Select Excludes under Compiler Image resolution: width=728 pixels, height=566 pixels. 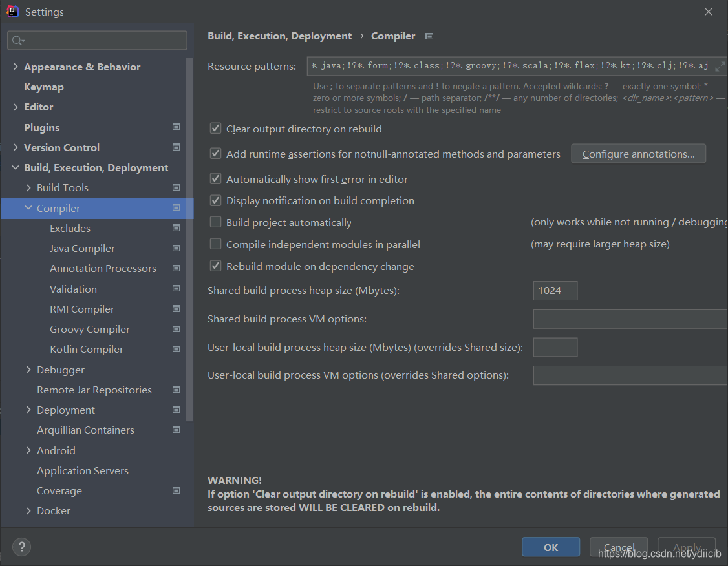pos(70,228)
